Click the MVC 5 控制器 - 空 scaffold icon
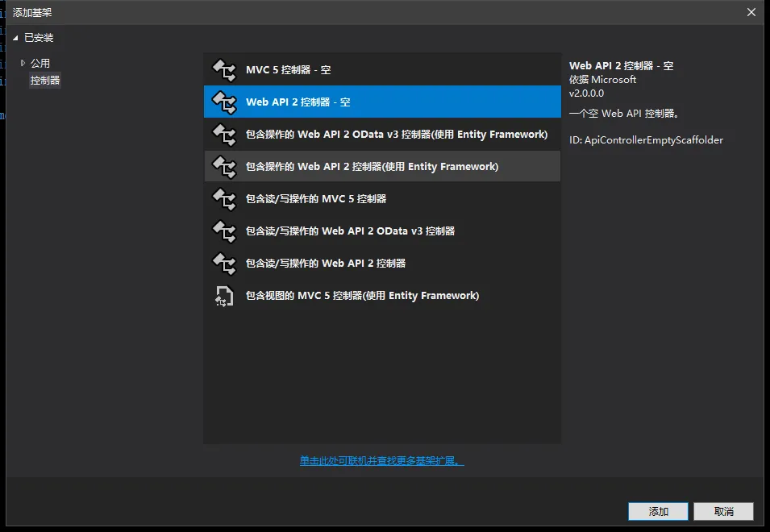Screen dimensions: 770x532 pos(224,69)
